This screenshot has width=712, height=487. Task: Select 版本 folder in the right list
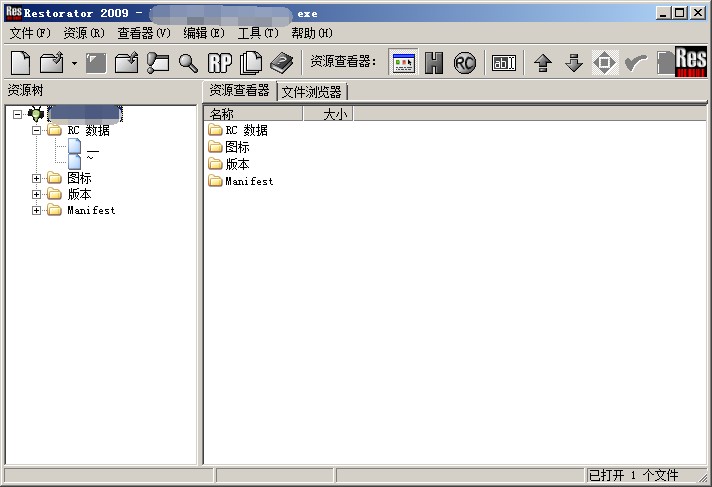tap(229, 164)
